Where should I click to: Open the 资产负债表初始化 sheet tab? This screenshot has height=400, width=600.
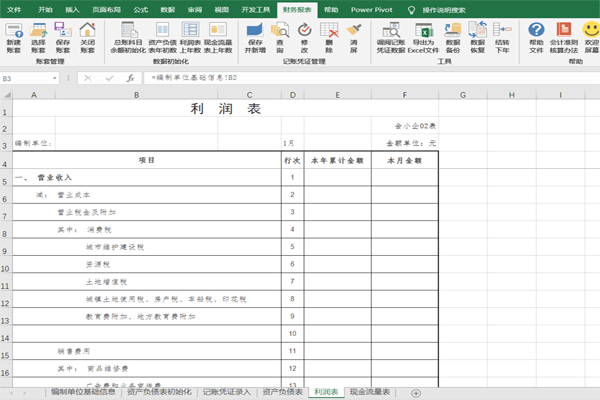tap(159, 392)
